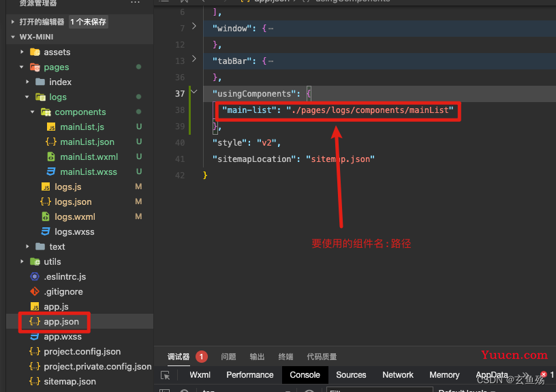Click the component path string on line 38
The height and width of the screenshot is (392, 556).
[370, 110]
